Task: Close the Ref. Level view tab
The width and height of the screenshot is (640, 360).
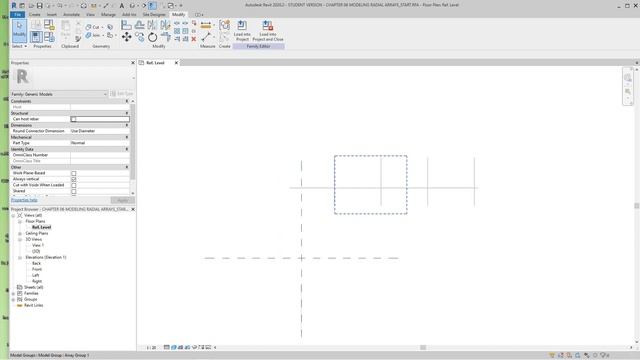Action: pyautogui.click(x=176, y=63)
